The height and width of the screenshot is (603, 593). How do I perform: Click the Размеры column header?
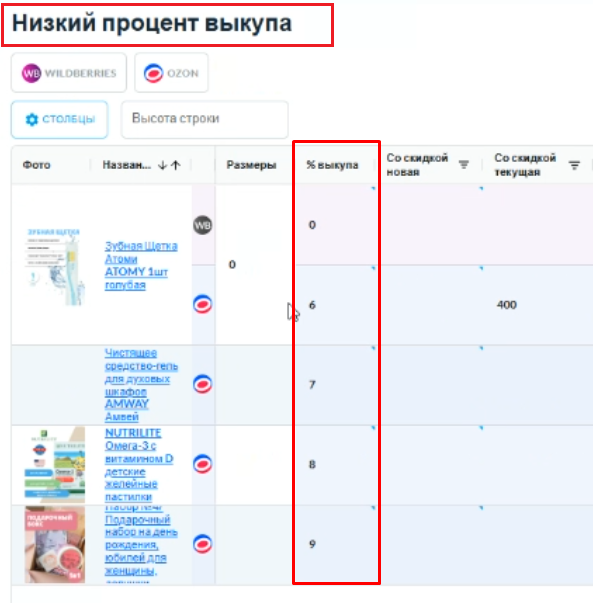tap(251, 165)
